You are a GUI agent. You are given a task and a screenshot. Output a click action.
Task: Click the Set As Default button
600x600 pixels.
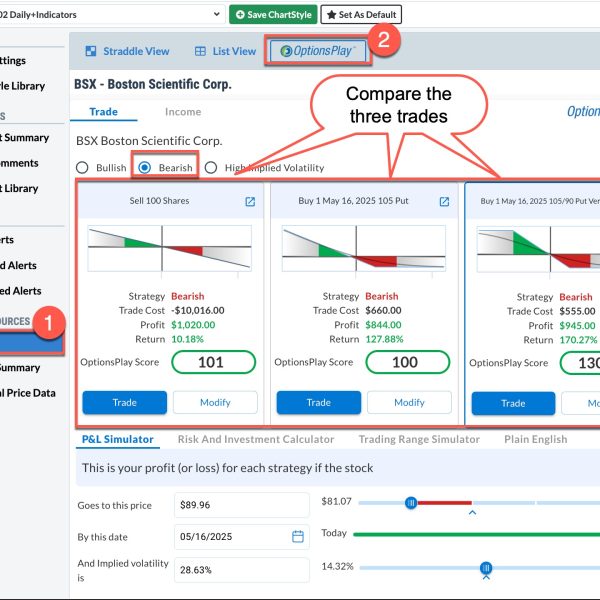pyautogui.click(x=361, y=15)
